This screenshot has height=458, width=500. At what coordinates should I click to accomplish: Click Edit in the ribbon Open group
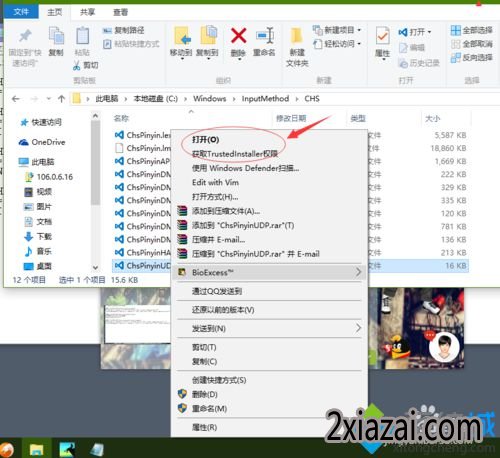click(412, 48)
